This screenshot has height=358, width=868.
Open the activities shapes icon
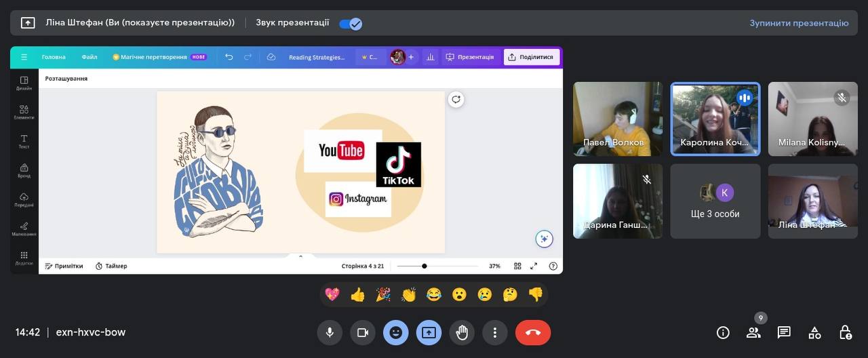tap(814, 332)
